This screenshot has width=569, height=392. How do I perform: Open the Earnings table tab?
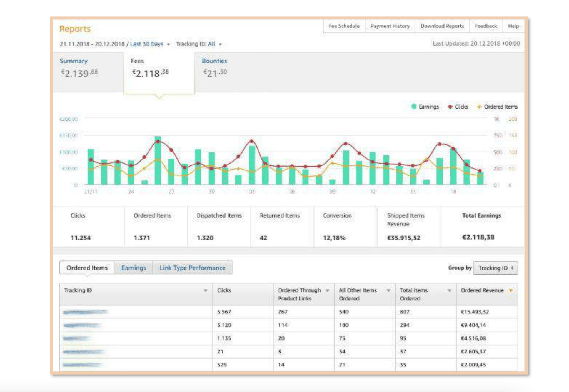[x=133, y=268]
